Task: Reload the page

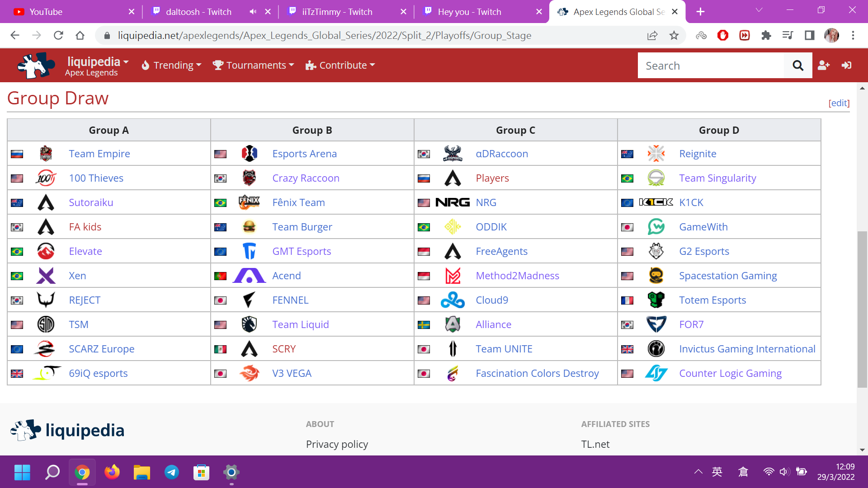Action: (58, 35)
